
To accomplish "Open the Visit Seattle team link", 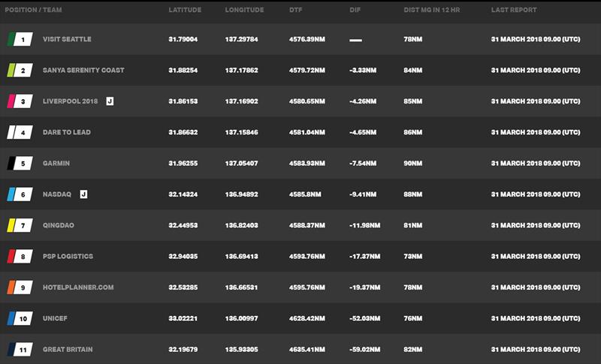I will pyautogui.click(x=67, y=39).
